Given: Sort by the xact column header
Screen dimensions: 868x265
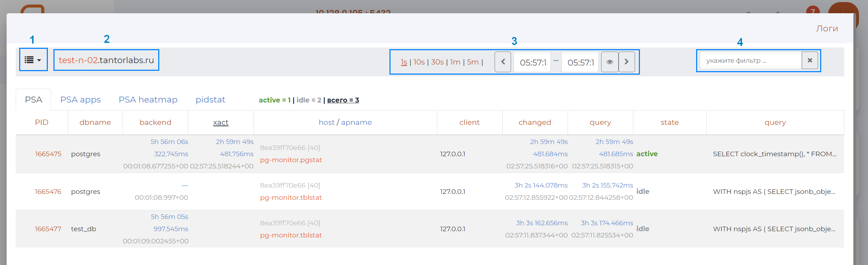Looking at the screenshot, I should [x=221, y=122].
